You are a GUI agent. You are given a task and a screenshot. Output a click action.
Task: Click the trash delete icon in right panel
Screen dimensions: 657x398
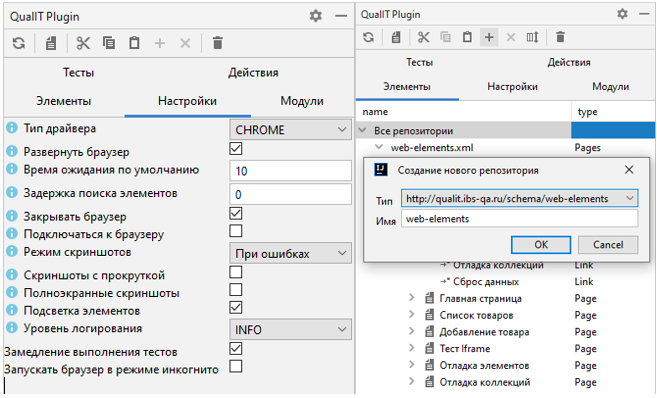[x=560, y=37]
